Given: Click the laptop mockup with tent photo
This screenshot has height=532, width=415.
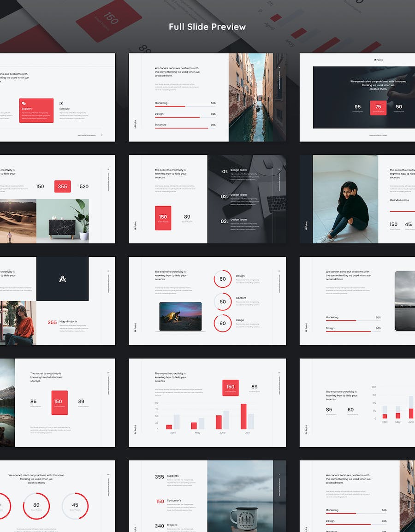Looking at the screenshot, I should 180,317.
